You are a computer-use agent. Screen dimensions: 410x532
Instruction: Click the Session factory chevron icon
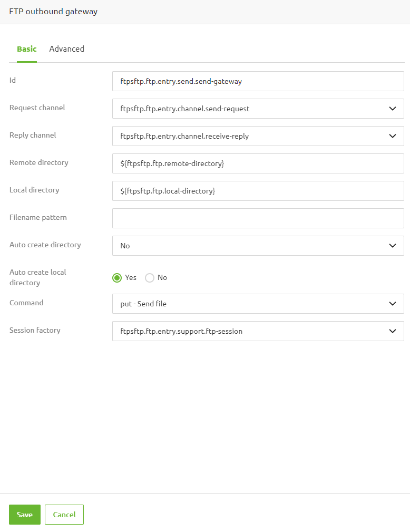point(392,331)
